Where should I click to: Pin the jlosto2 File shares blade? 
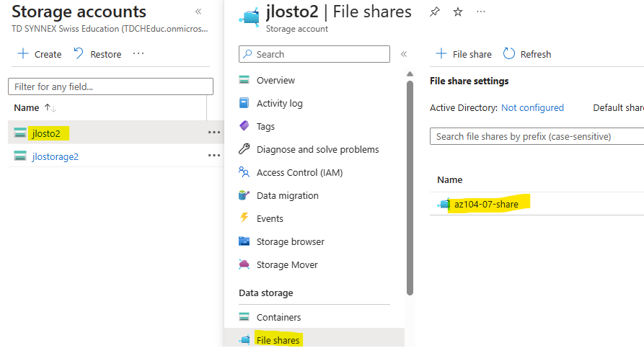click(x=435, y=12)
